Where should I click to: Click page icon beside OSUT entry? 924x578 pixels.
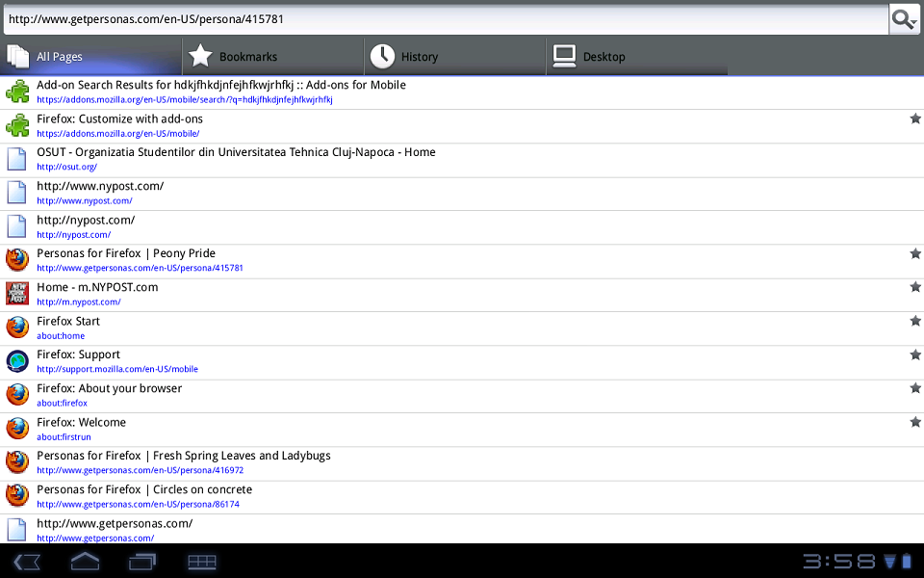click(x=17, y=159)
